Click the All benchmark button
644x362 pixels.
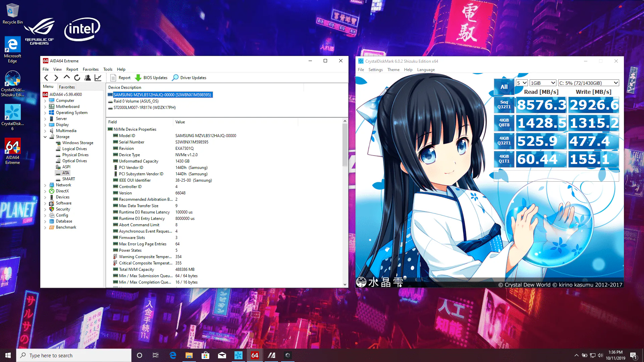click(504, 87)
